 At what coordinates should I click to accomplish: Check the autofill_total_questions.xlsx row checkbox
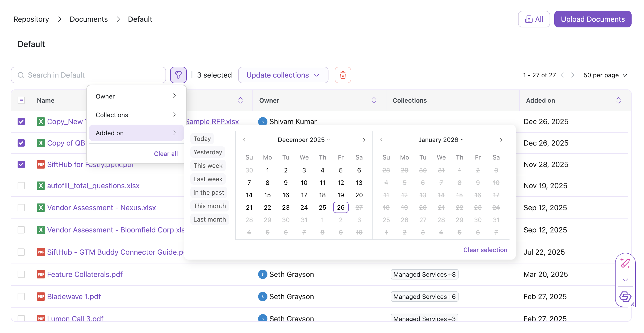21,186
